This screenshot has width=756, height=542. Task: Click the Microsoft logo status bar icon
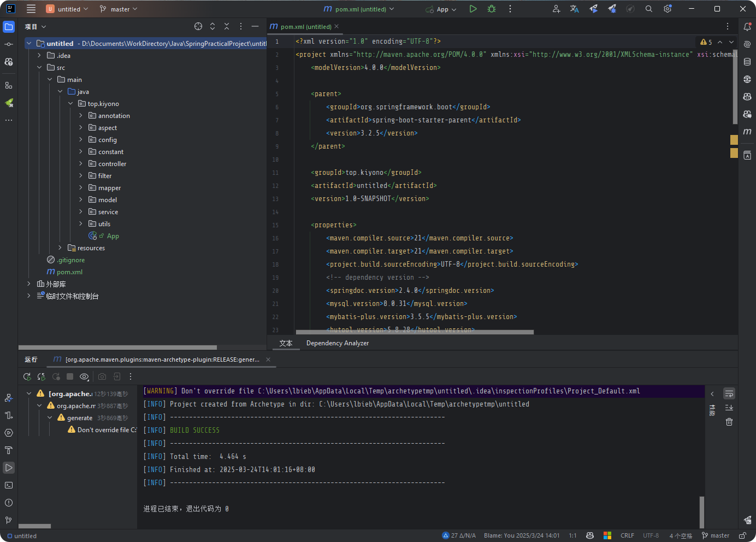[x=607, y=535]
